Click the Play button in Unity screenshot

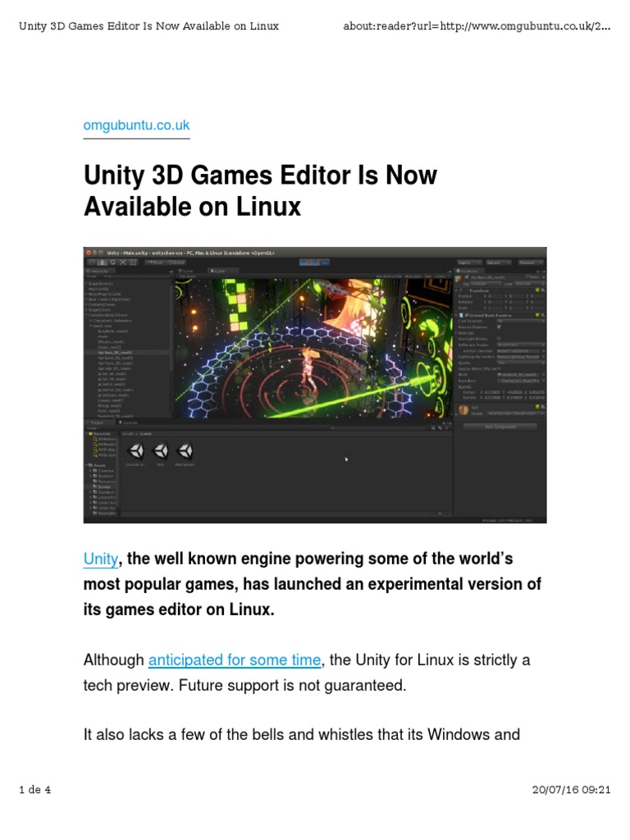(x=305, y=262)
